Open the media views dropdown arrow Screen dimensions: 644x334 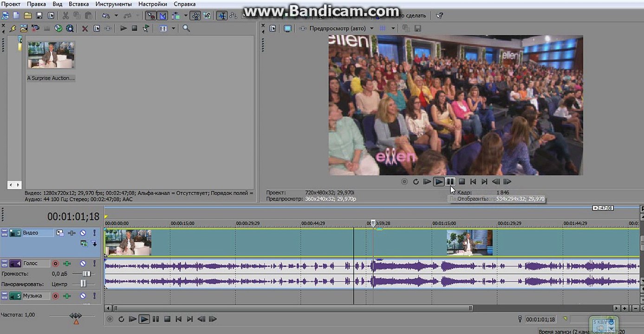point(173,28)
